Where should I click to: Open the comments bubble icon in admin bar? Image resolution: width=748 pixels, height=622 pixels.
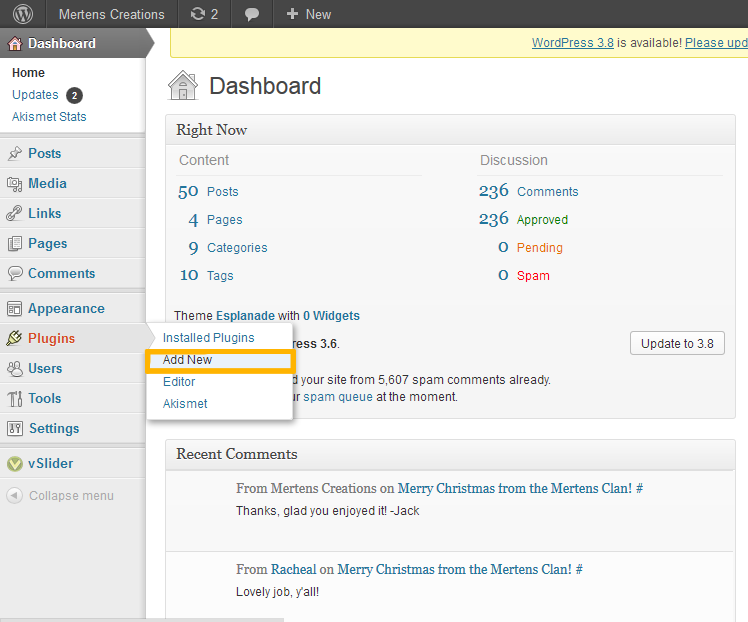tap(252, 14)
